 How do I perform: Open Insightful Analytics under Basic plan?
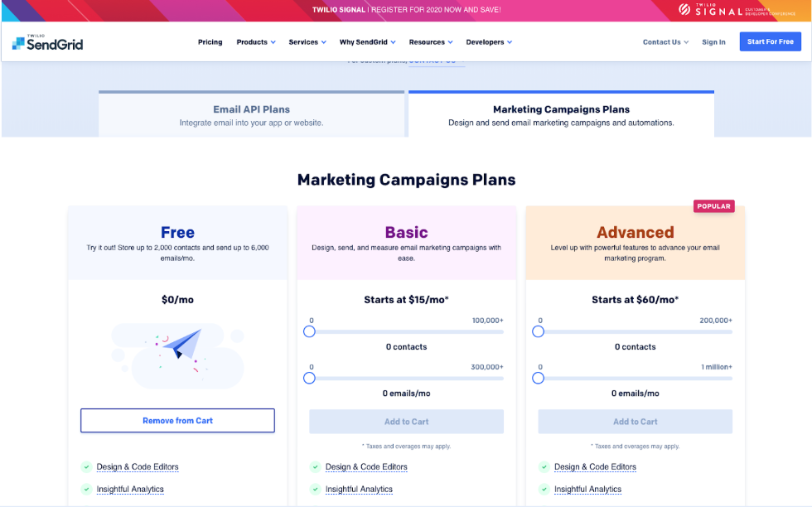click(x=359, y=490)
